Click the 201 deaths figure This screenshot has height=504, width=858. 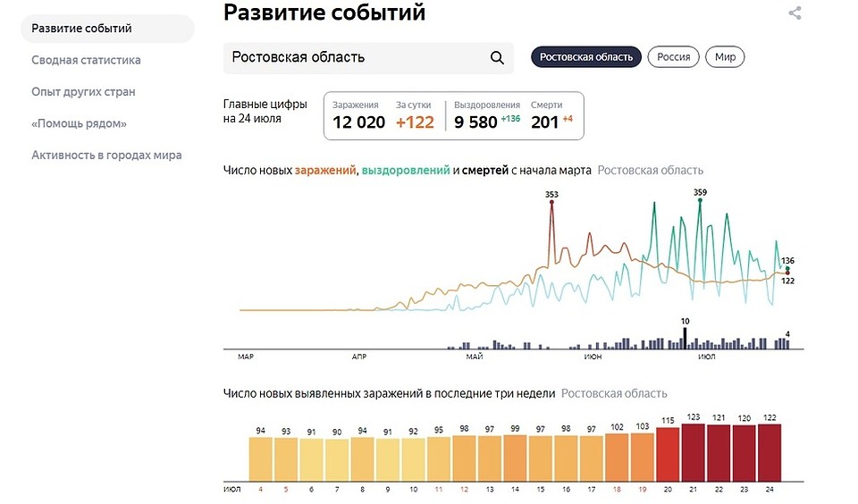[544, 122]
